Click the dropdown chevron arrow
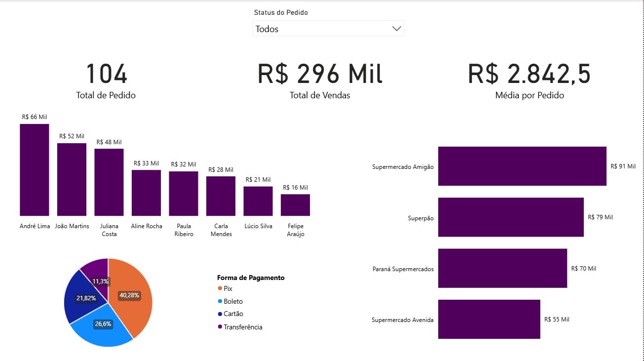 click(x=395, y=29)
